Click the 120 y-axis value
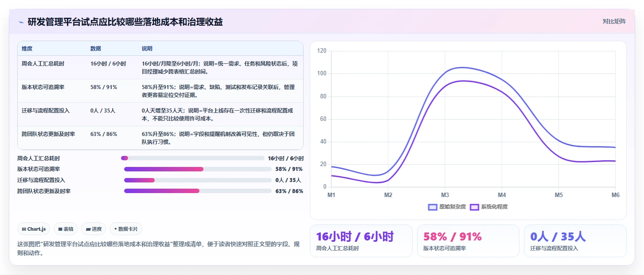 [322, 51]
